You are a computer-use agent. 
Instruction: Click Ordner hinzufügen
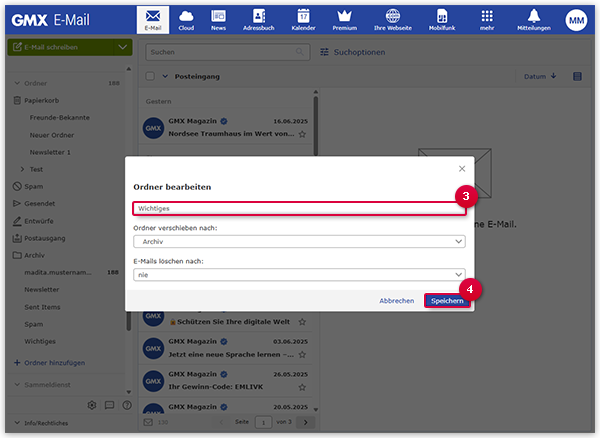pos(50,363)
